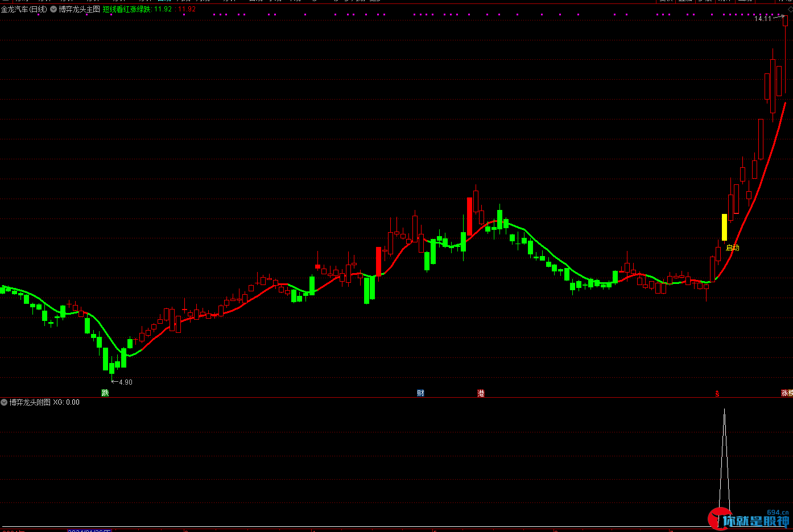Click the highlighted date label on time axis
Viewport: 793px width, 532px height.
(x=89, y=530)
